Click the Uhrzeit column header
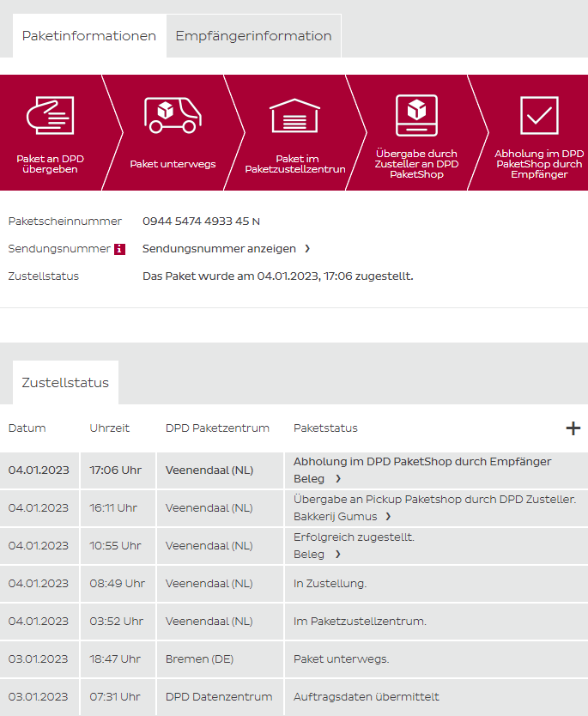588x716 pixels. (110, 428)
